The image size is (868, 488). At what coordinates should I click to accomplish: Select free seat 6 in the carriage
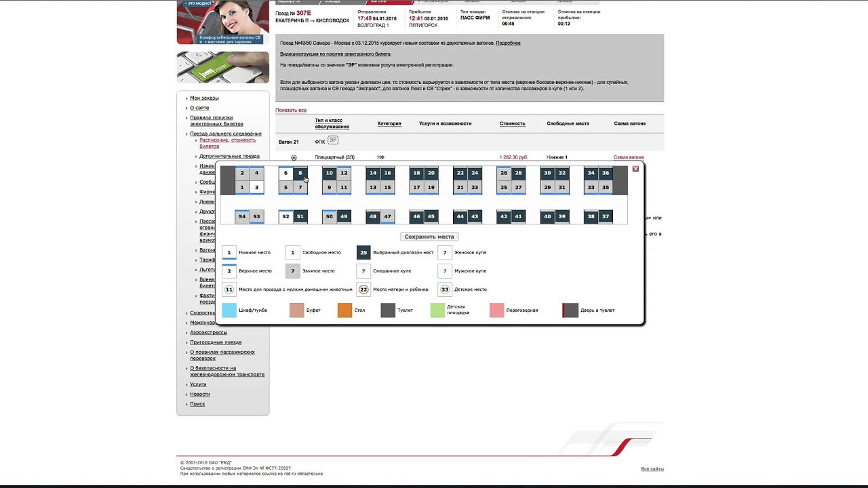(285, 173)
